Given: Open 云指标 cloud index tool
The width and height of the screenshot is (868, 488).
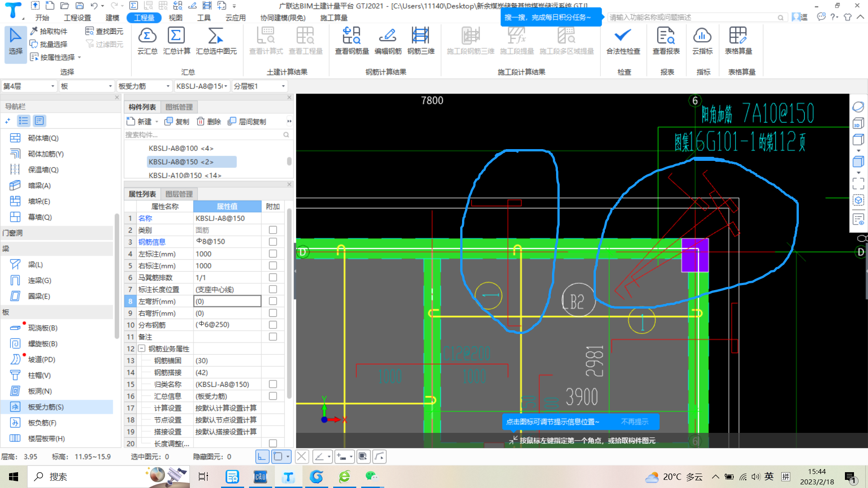Looking at the screenshot, I should (x=702, y=41).
